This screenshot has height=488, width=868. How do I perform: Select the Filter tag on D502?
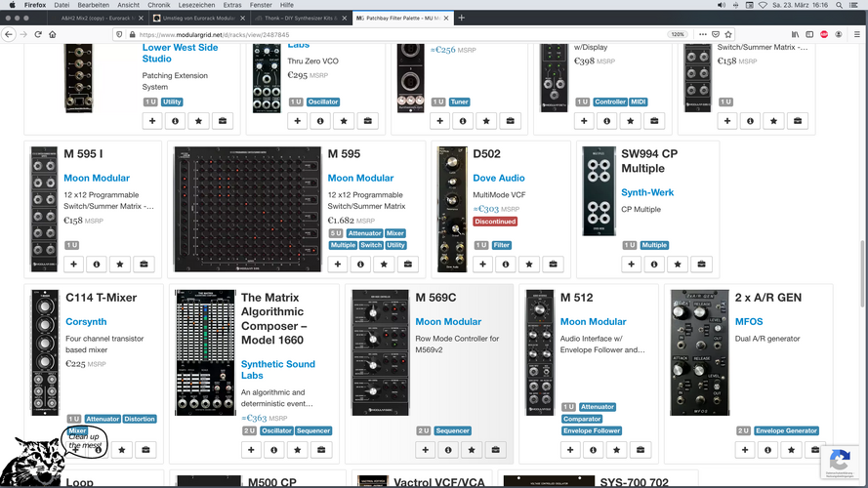click(x=502, y=245)
